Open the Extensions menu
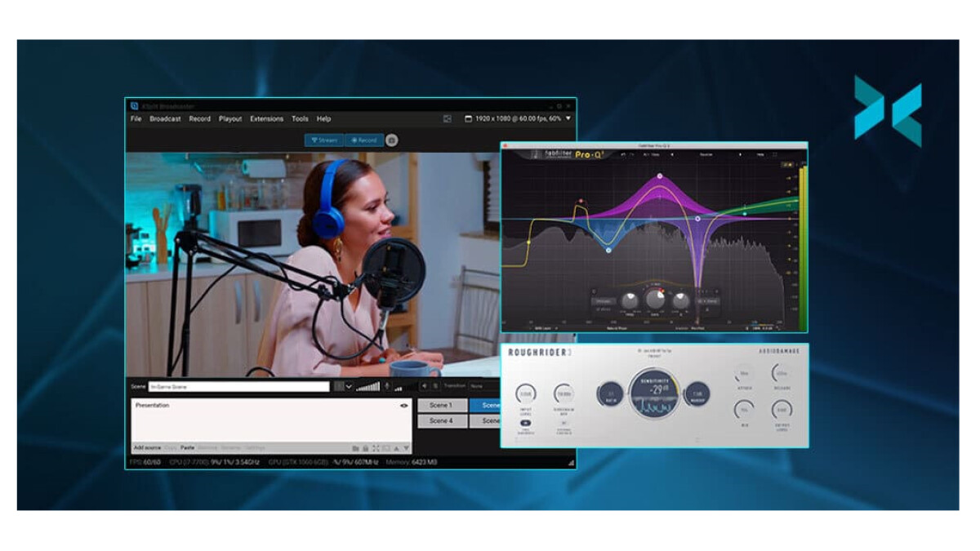 pyautogui.click(x=266, y=119)
